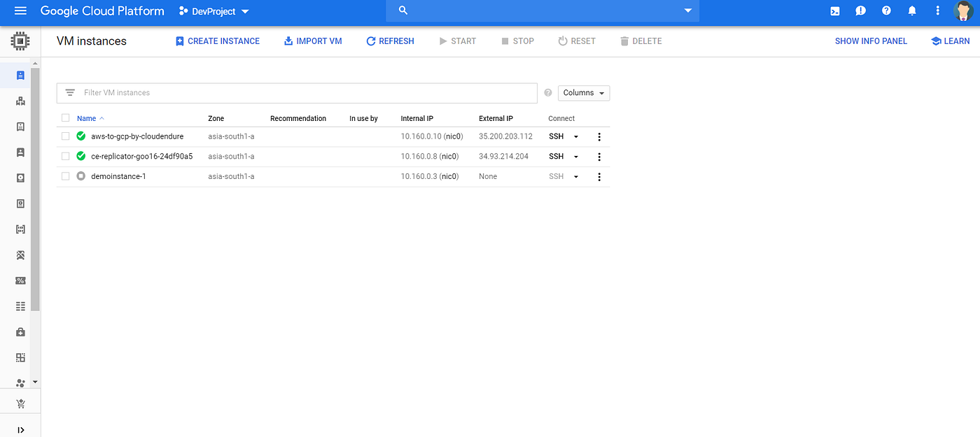Expand SSH options for ce-replicator-goo16-24df90a5
This screenshot has height=437, width=980.
575,156
